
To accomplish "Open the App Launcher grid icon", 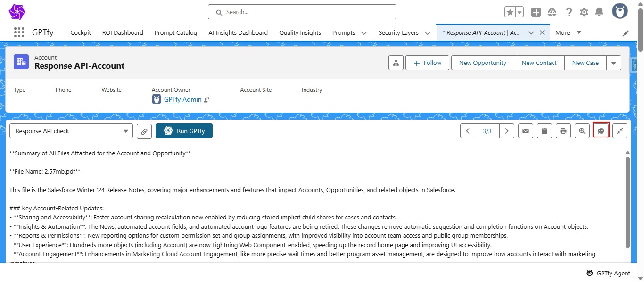I will click(19, 32).
